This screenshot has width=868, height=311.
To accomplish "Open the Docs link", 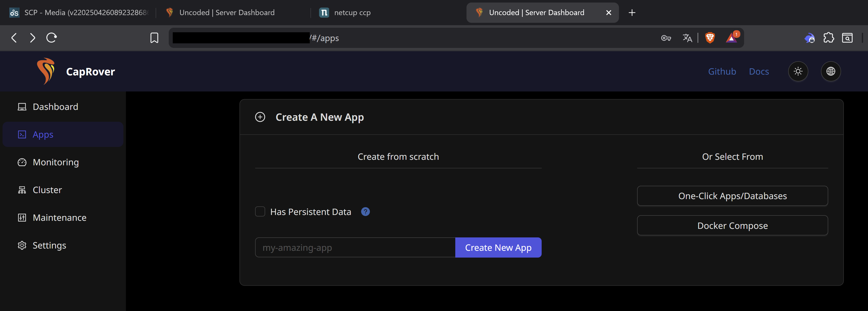I will pyautogui.click(x=759, y=72).
